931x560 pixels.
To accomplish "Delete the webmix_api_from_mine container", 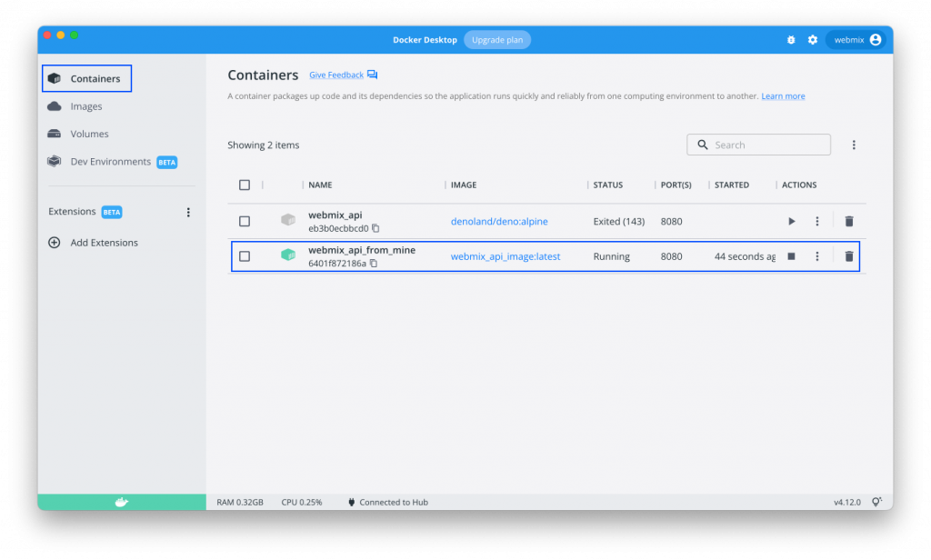I will tap(849, 256).
